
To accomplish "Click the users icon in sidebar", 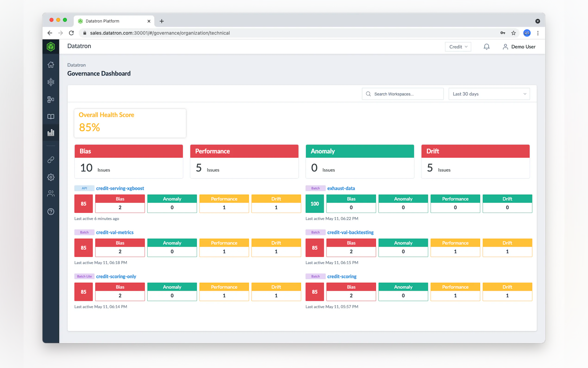I will (50, 194).
